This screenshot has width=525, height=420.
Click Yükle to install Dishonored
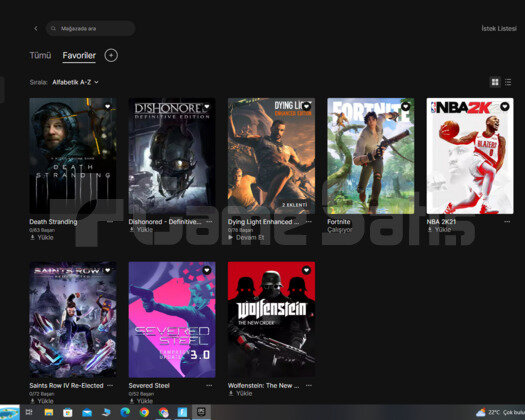point(141,230)
